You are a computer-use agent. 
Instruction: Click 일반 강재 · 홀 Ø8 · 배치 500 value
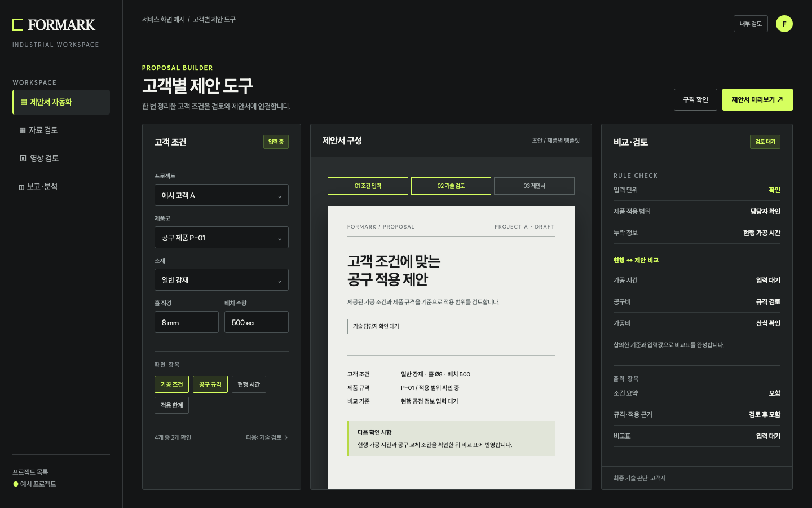tap(435, 374)
